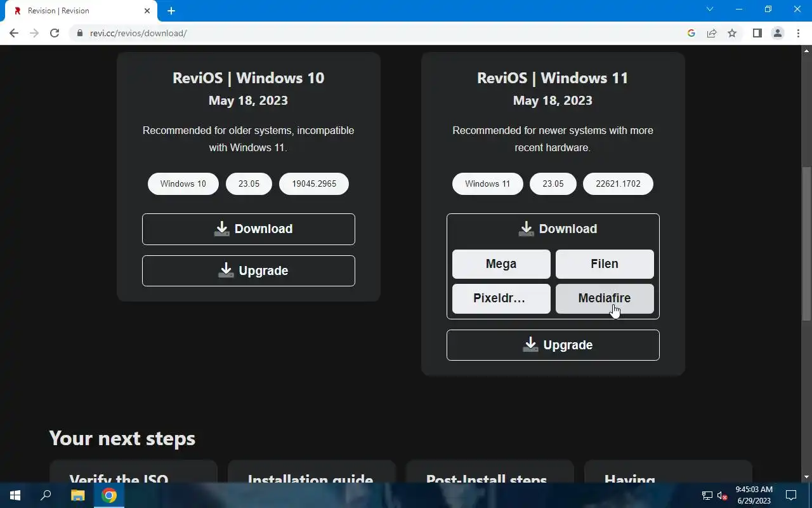
Task: Expand Windows 10 Download options
Action: click(249, 229)
